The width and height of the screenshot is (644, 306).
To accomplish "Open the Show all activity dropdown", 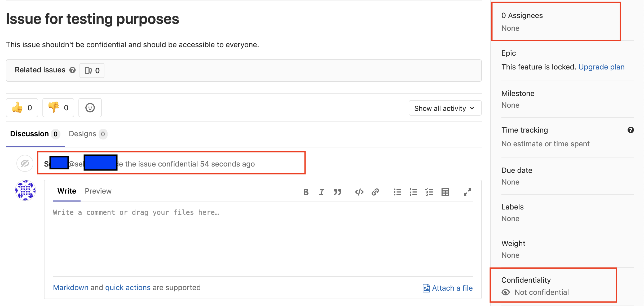I will pos(445,108).
